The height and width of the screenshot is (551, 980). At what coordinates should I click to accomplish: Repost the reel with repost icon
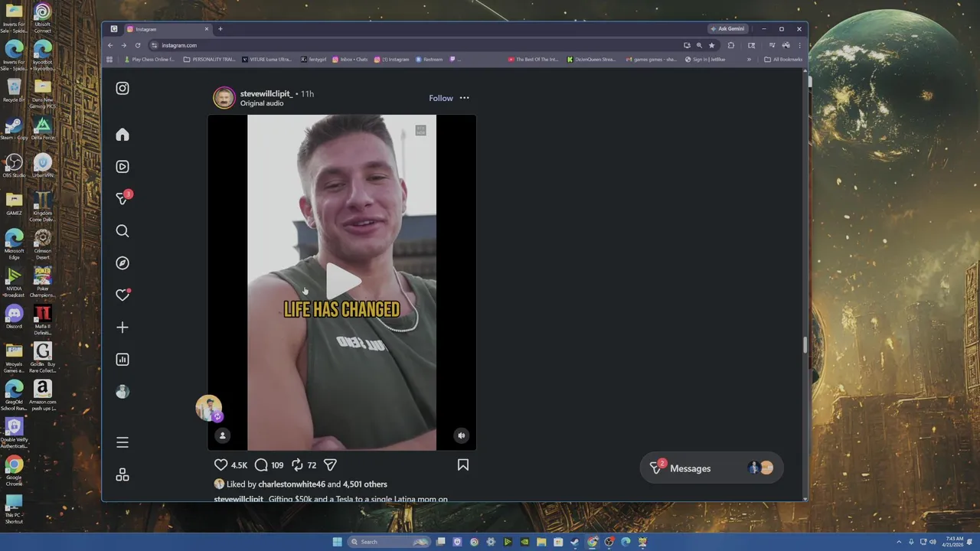point(297,465)
